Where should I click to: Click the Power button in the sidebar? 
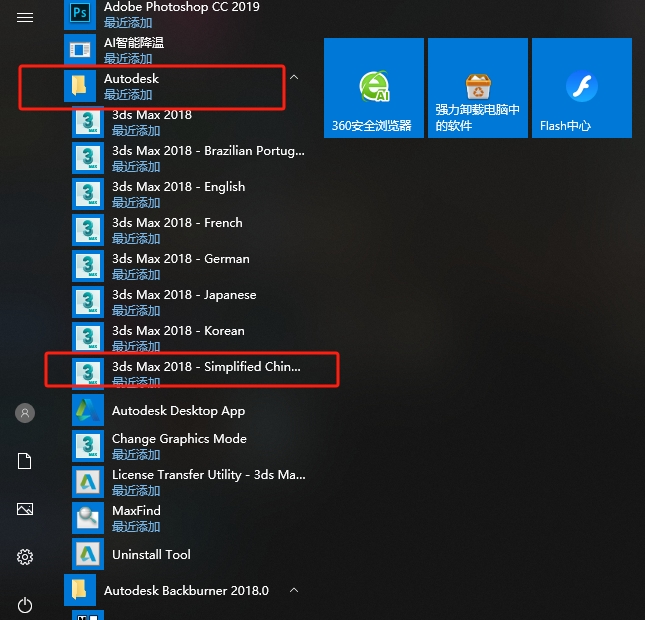pyautogui.click(x=25, y=605)
